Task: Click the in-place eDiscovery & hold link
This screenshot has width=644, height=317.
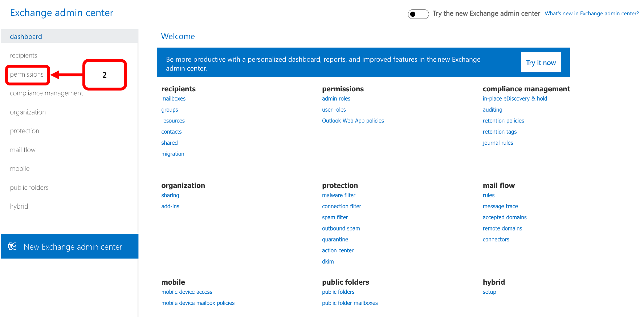Action: click(x=515, y=99)
